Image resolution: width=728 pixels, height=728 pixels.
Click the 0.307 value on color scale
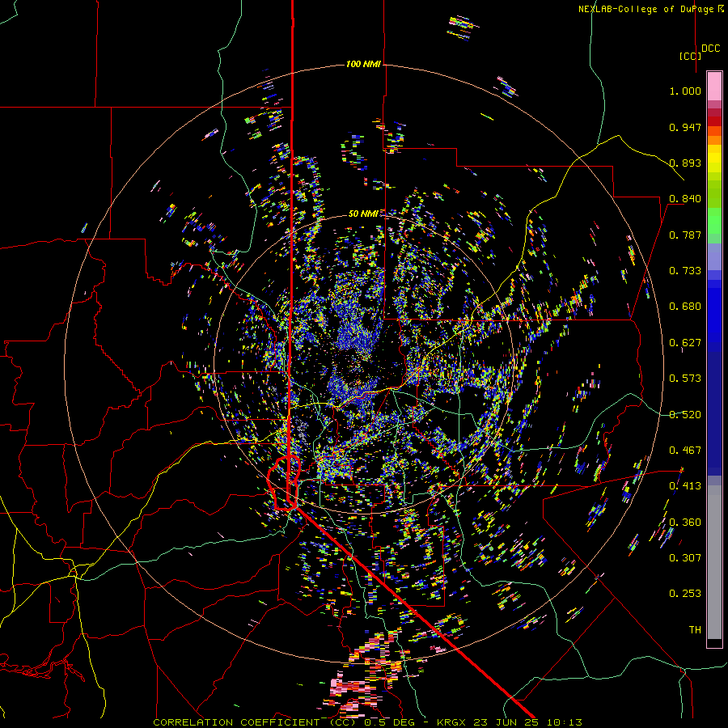pyautogui.click(x=685, y=557)
